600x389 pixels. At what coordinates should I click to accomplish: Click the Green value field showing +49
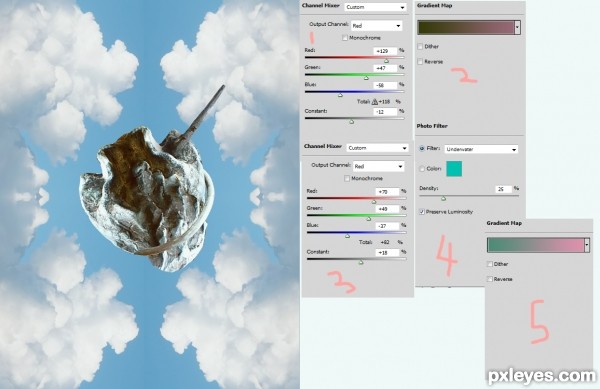pos(387,209)
